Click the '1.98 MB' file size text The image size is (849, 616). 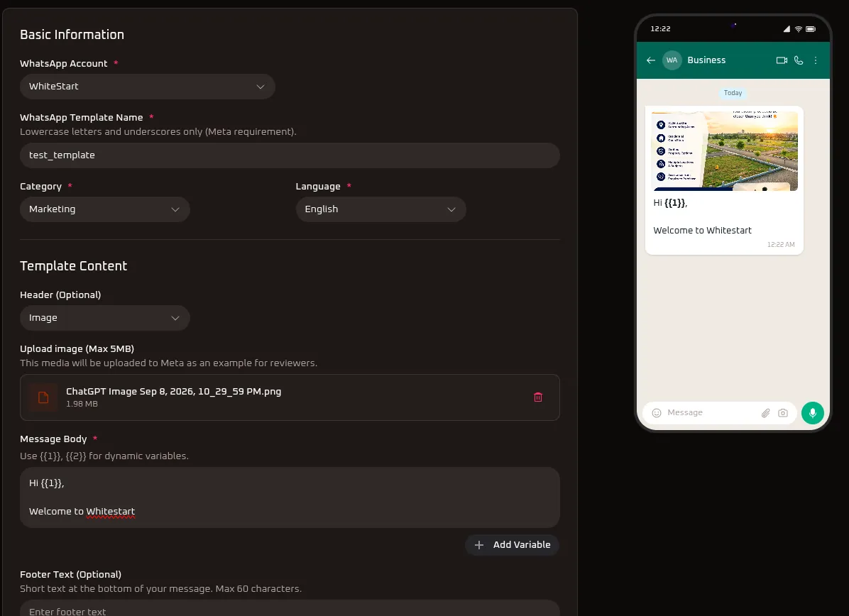point(82,405)
